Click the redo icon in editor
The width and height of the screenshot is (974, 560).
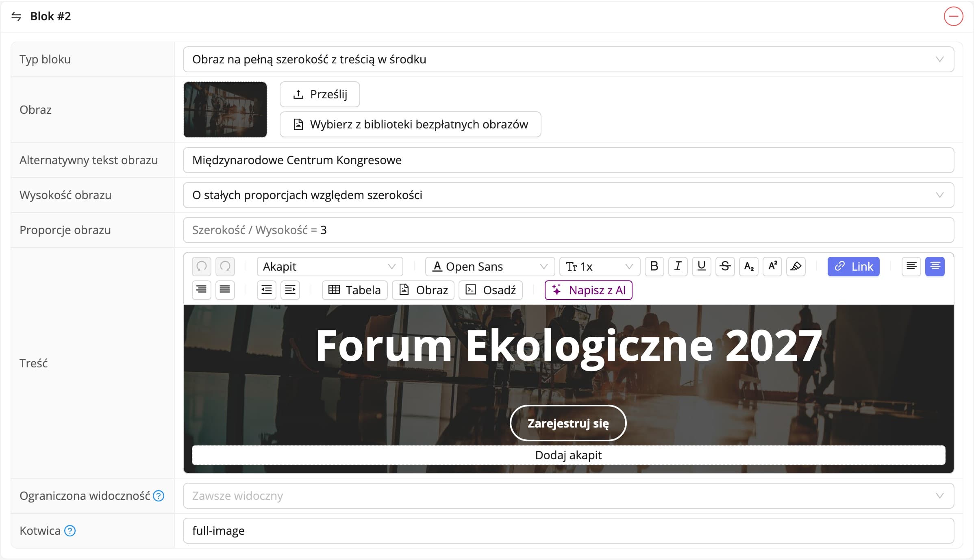coord(225,267)
